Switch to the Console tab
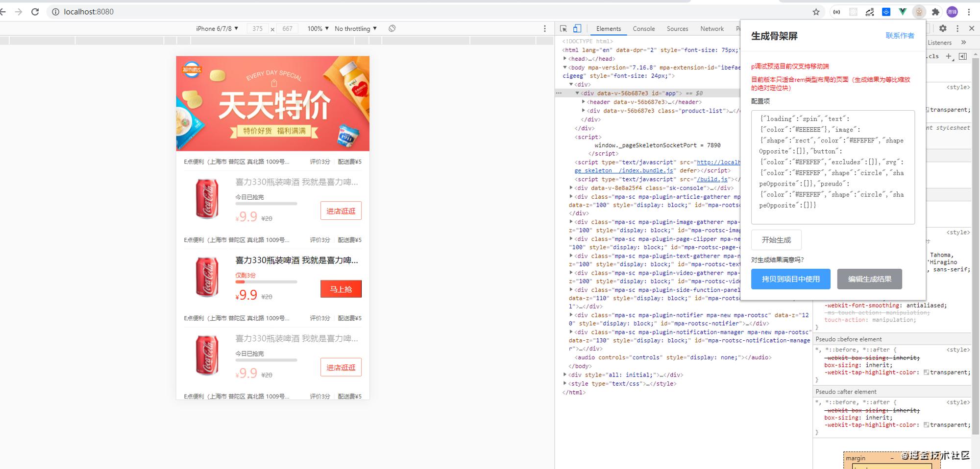 click(643, 28)
